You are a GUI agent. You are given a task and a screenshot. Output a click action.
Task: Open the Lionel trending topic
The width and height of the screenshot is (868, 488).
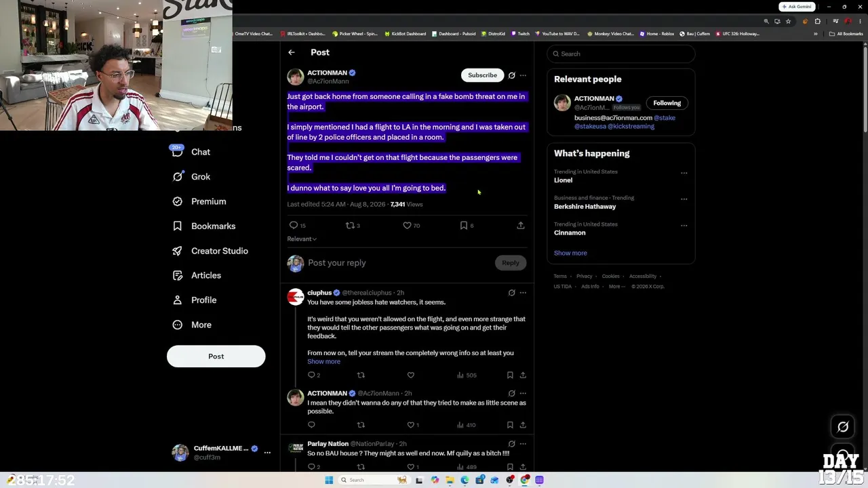pyautogui.click(x=564, y=180)
